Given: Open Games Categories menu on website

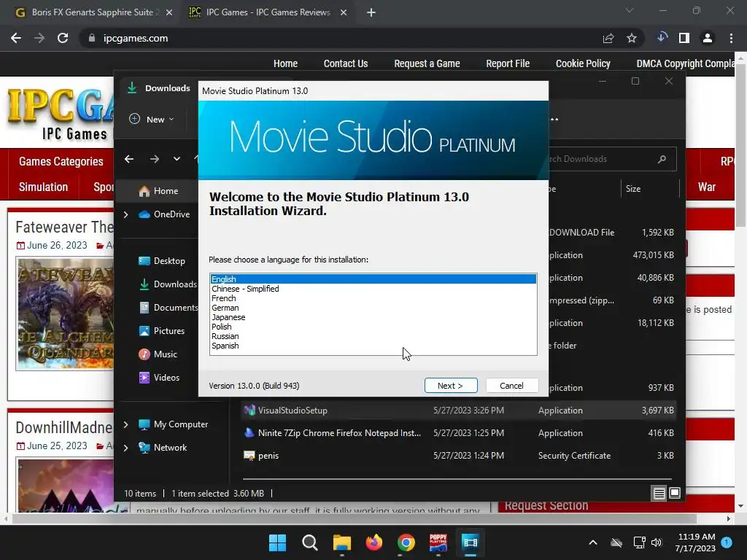Looking at the screenshot, I should tap(61, 161).
